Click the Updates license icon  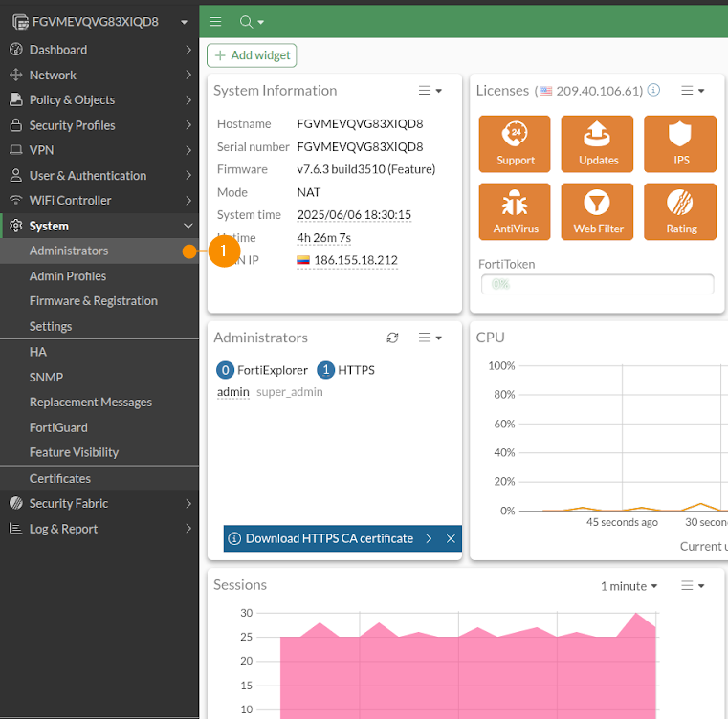pyautogui.click(x=598, y=142)
